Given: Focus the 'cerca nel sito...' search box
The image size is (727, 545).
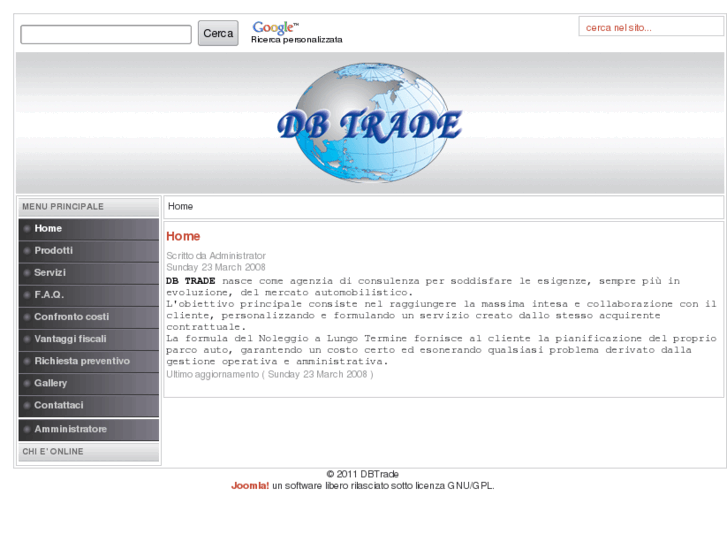Looking at the screenshot, I should [650, 27].
